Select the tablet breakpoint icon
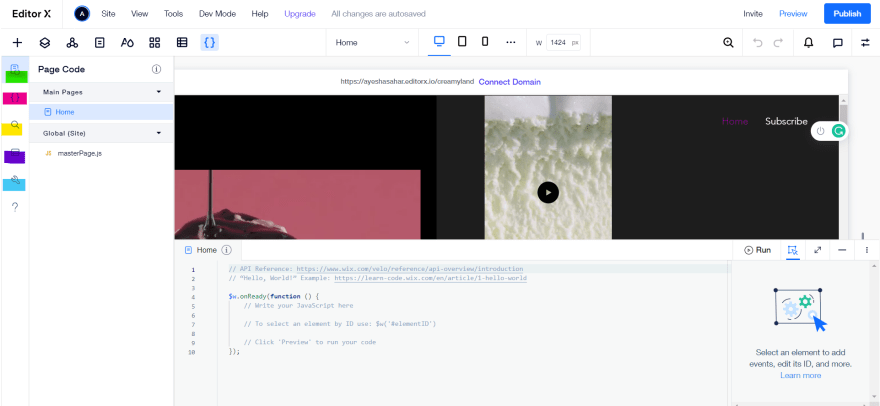The height and width of the screenshot is (406, 880). [462, 42]
